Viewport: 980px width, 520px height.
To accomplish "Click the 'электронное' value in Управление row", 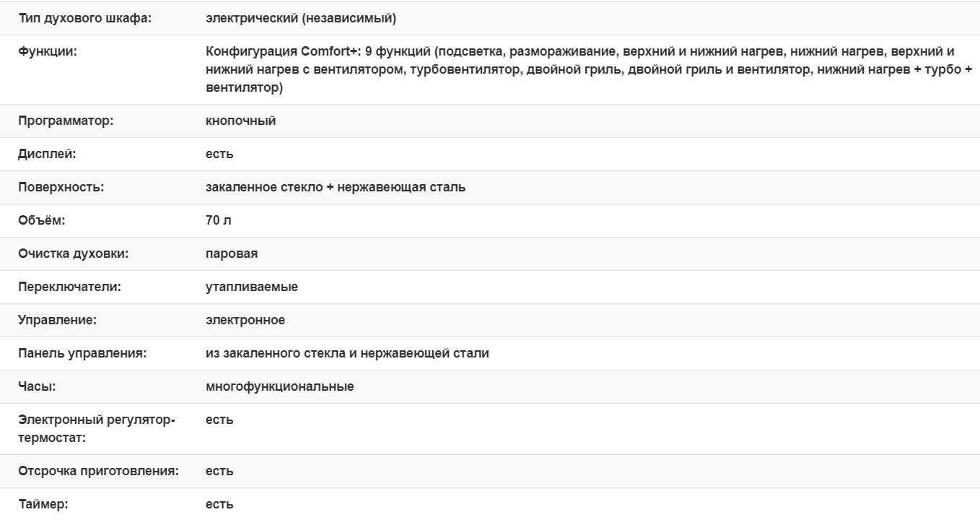I will (x=245, y=321).
